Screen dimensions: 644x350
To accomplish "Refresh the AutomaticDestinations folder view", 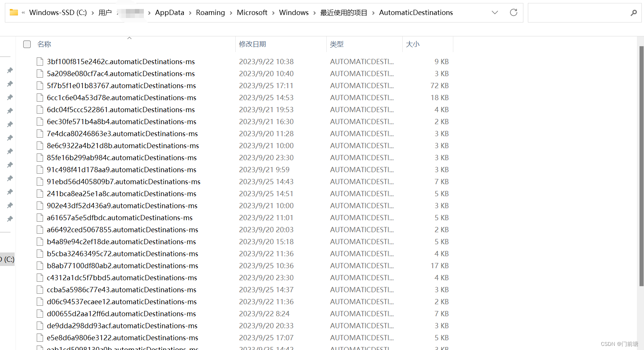I will [514, 12].
